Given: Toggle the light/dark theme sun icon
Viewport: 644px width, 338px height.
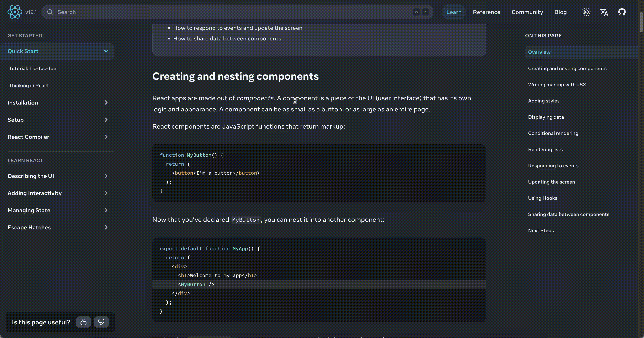Looking at the screenshot, I should 586,12.
